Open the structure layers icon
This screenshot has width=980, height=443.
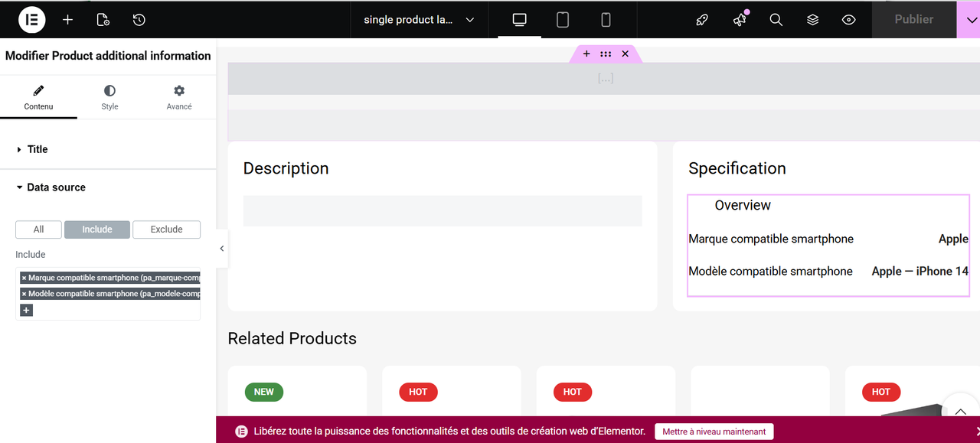pyautogui.click(x=812, y=20)
